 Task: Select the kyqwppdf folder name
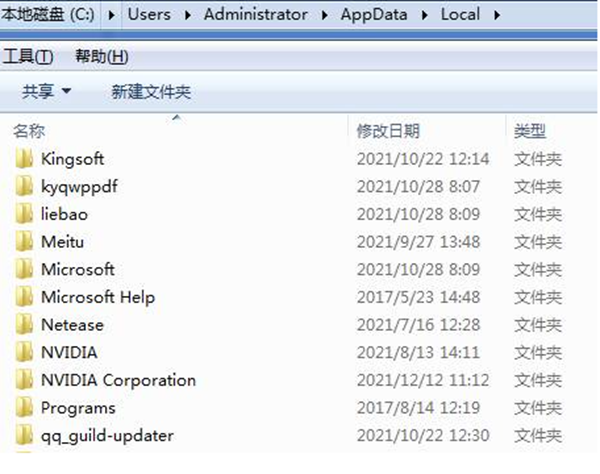coord(79,187)
